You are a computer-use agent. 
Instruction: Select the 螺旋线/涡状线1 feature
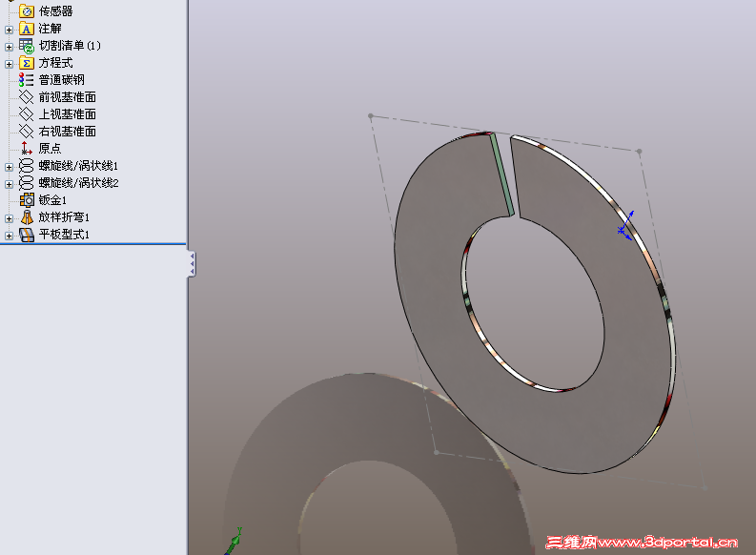click(x=78, y=166)
